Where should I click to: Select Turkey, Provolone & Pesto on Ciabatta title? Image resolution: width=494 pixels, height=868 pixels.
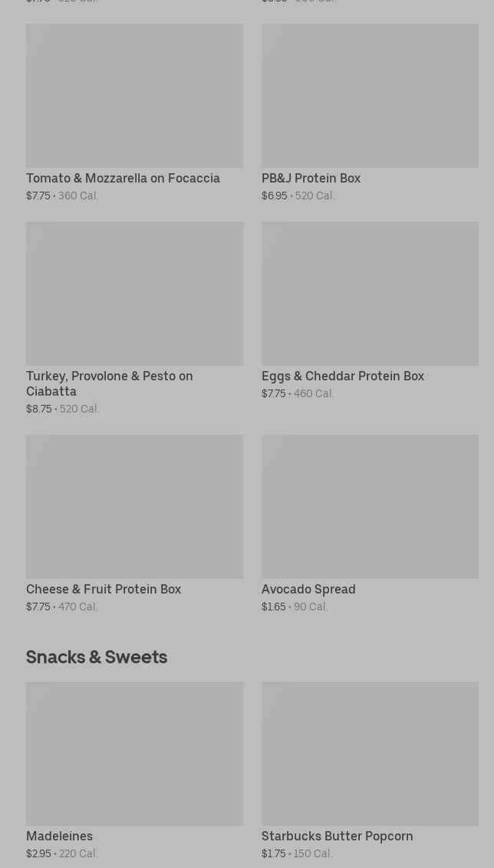point(109,383)
